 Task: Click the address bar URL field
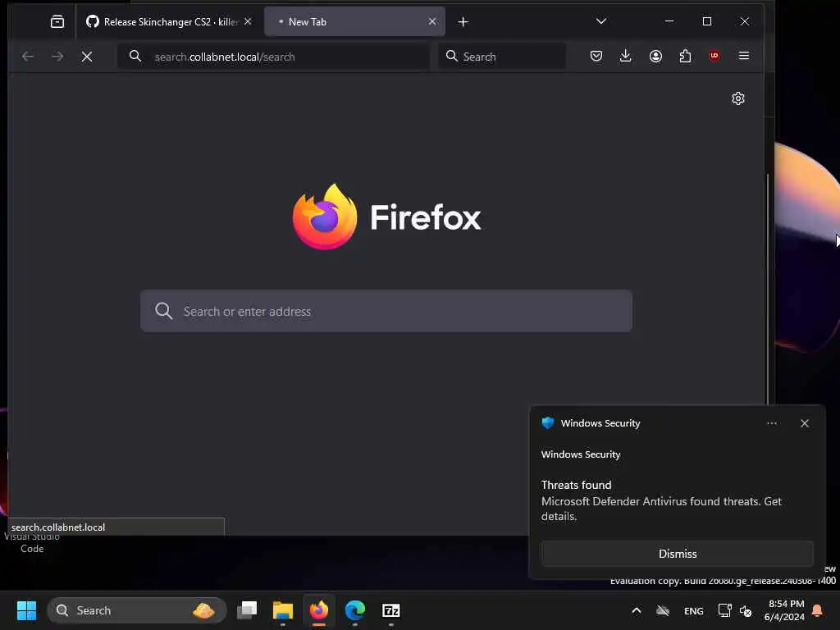pos(273,57)
